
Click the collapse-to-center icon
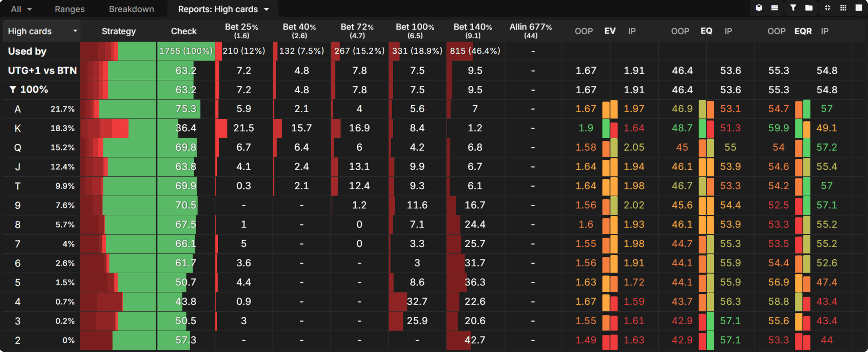point(827,7)
